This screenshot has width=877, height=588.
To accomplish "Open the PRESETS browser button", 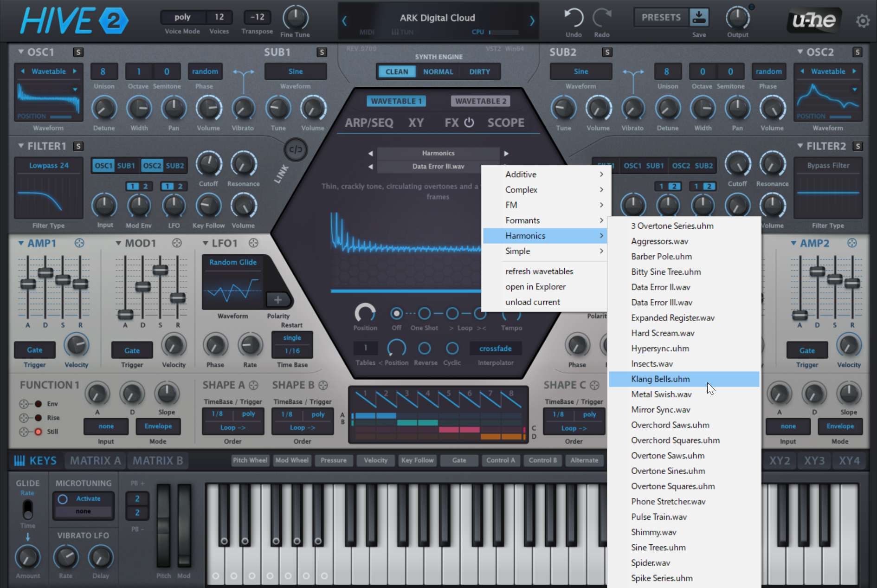I will pyautogui.click(x=661, y=17).
